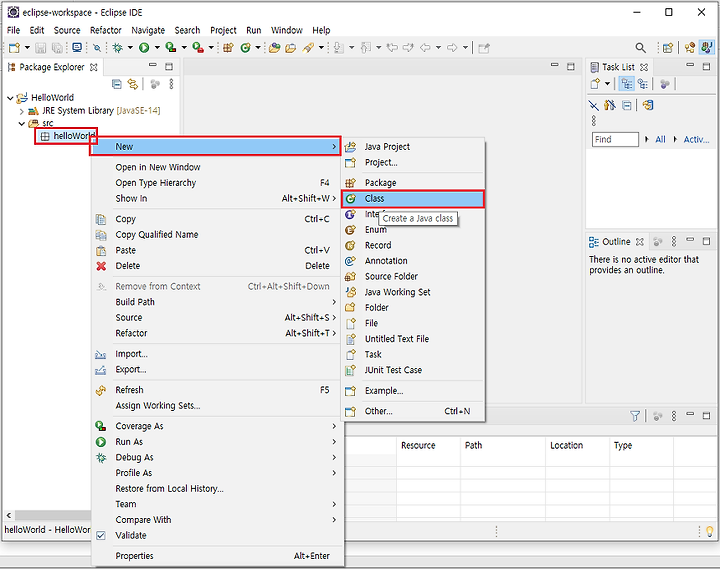720x569 pixels.
Task: Expand the JRE System Library node
Action: coord(21,111)
